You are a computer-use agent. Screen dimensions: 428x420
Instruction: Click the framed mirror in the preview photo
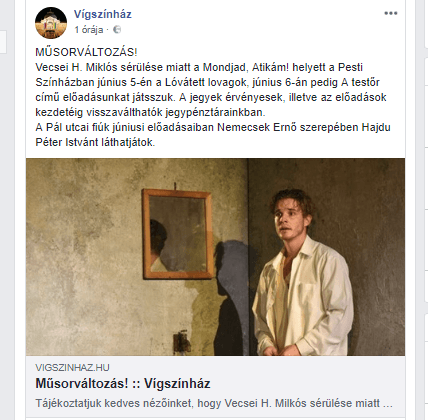178,233
